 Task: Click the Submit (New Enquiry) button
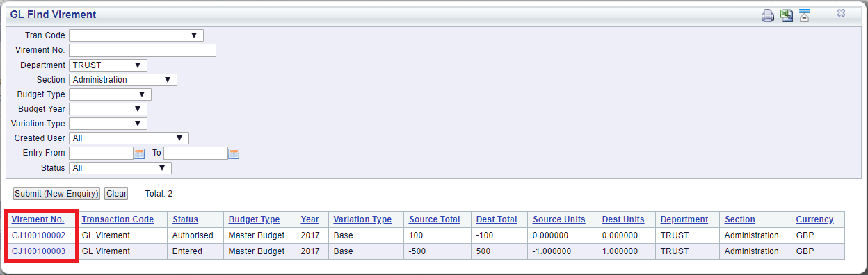click(x=57, y=194)
